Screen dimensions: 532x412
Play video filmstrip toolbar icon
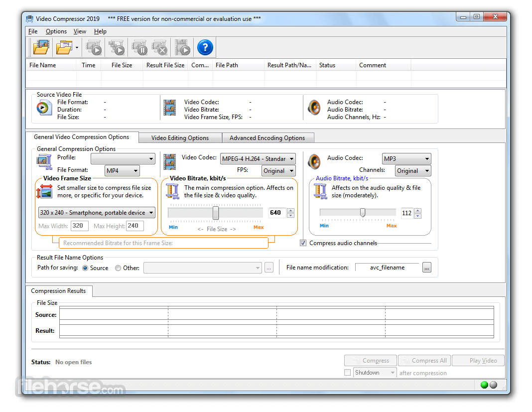pos(182,47)
